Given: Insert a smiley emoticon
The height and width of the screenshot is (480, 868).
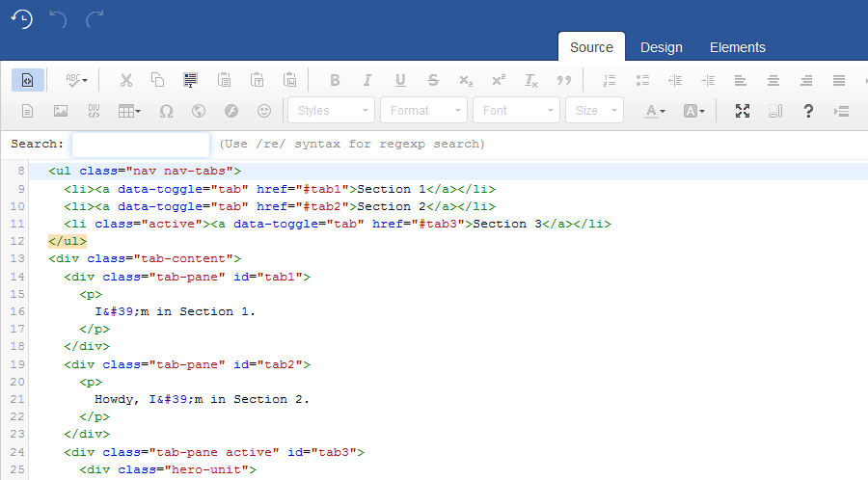Looking at the screenshot, I should (264, 111).
